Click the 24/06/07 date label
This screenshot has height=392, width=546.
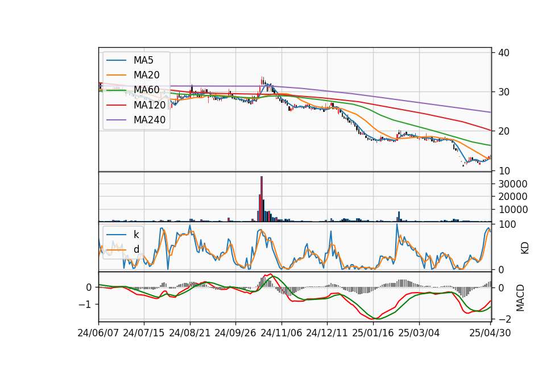(x=98, y=333)
